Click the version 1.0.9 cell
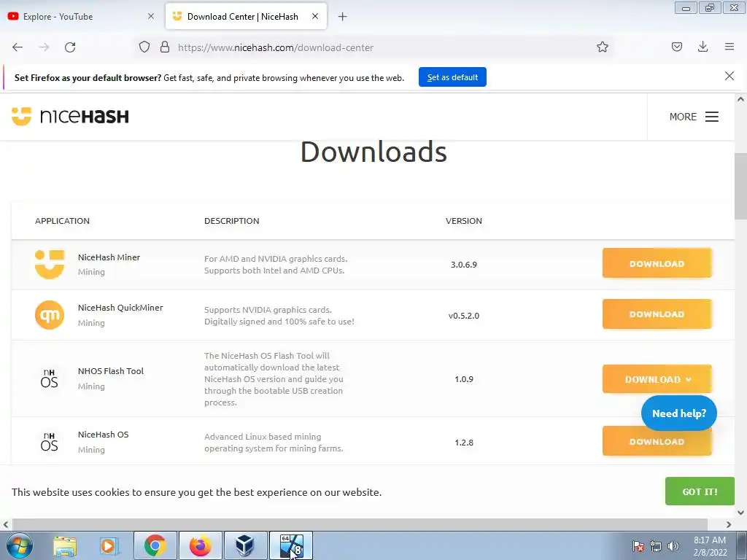 464,379
